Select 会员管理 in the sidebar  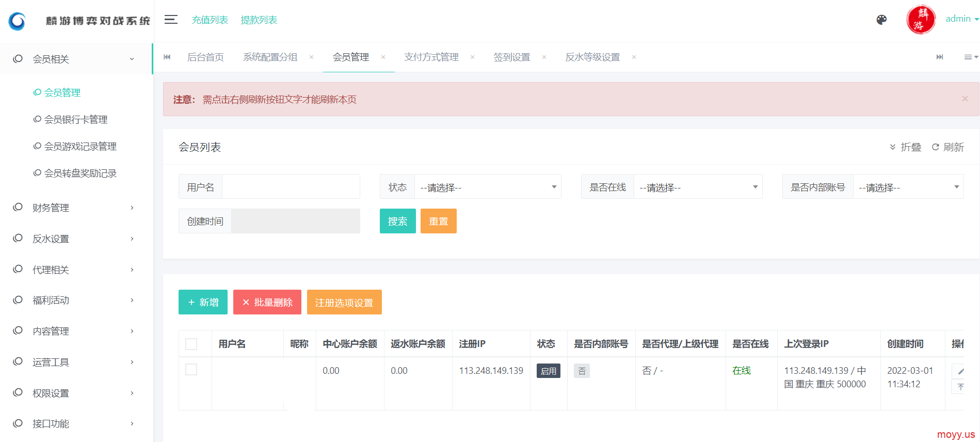click(62, 92)
